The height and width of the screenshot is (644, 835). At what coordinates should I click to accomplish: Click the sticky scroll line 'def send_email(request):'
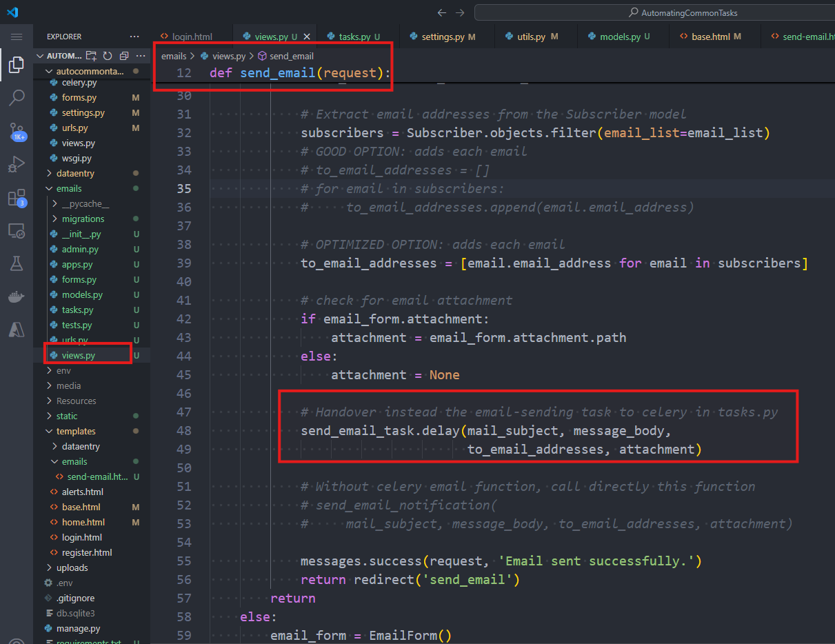tap(300, 72)
